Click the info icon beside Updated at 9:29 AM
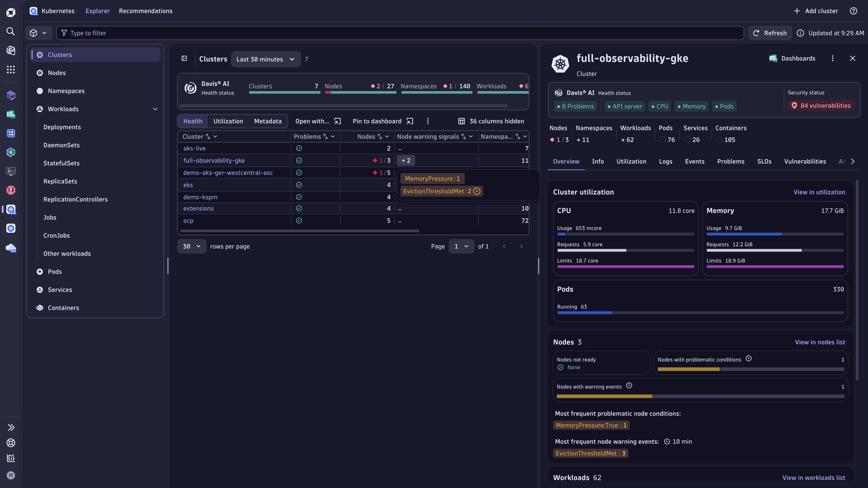Viewport: 868px width, 488px height. 800,33
